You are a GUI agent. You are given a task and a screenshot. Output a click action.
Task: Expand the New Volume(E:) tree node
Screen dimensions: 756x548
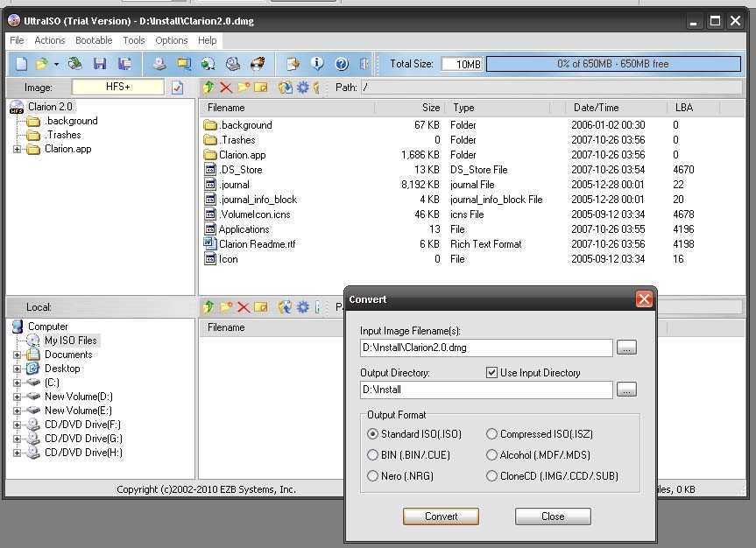[17, 411]
